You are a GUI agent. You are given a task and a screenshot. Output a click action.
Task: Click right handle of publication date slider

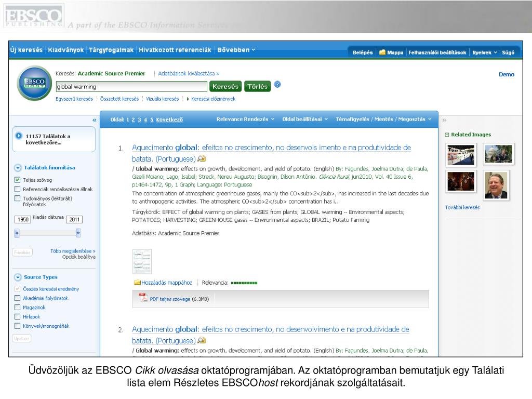point(78,233)
